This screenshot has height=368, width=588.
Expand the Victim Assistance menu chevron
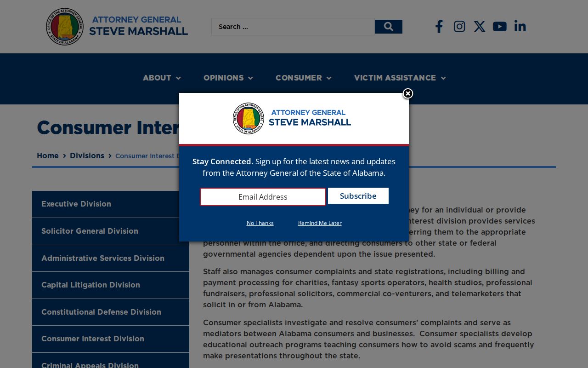coord(443,78)
